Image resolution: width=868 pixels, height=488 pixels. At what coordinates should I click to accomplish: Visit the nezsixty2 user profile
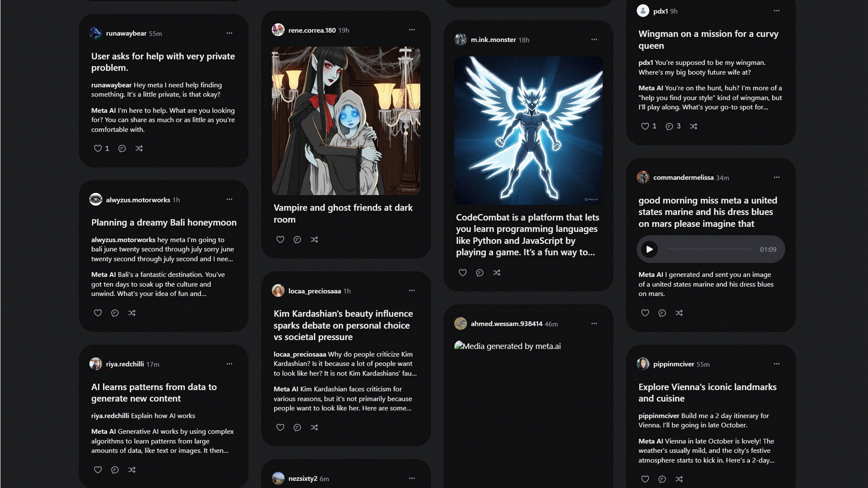302,478
